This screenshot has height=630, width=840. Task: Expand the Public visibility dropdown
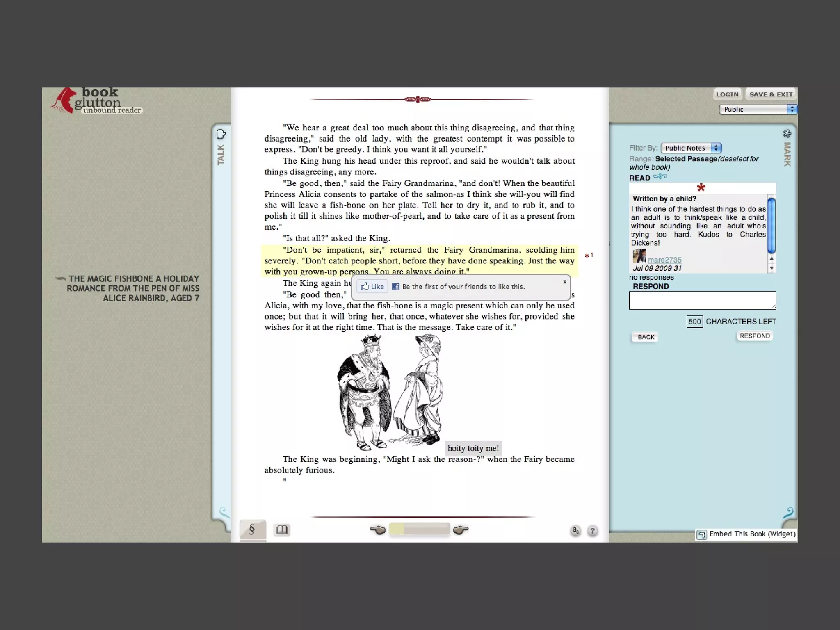click(758, 109)
